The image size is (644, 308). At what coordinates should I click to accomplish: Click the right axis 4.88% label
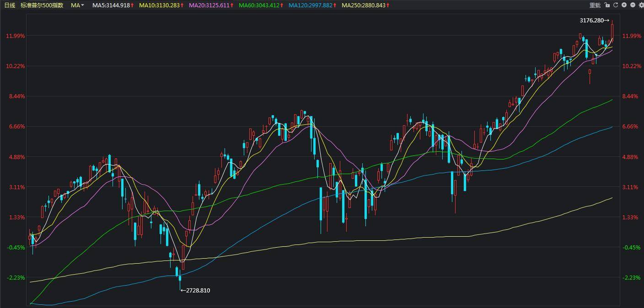pyautogui.click(x=630, y=157)
